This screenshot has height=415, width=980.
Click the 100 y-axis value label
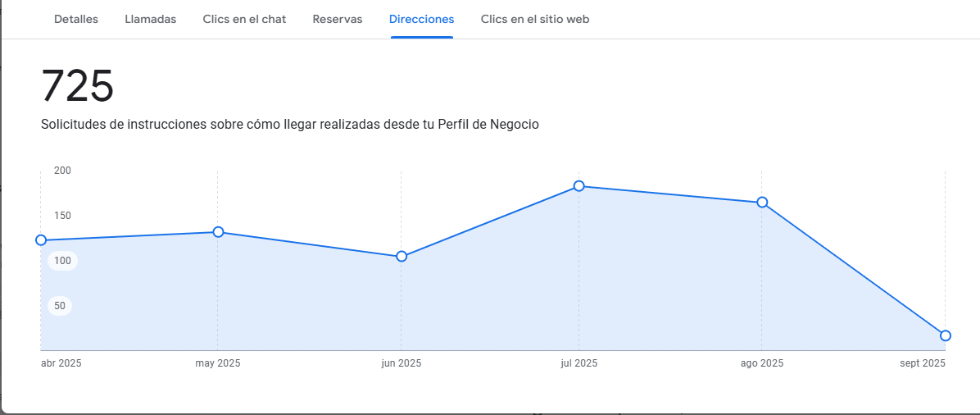(x=63, y=261)
